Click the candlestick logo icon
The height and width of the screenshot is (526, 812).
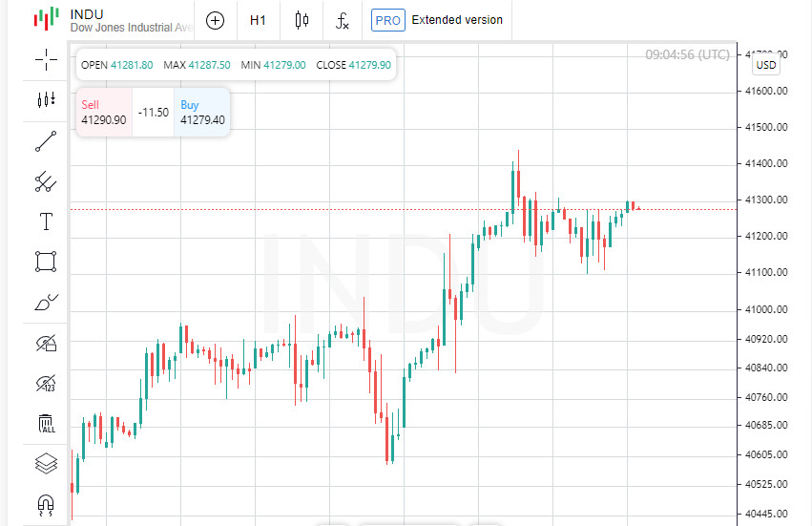click(x=46, y=19)
